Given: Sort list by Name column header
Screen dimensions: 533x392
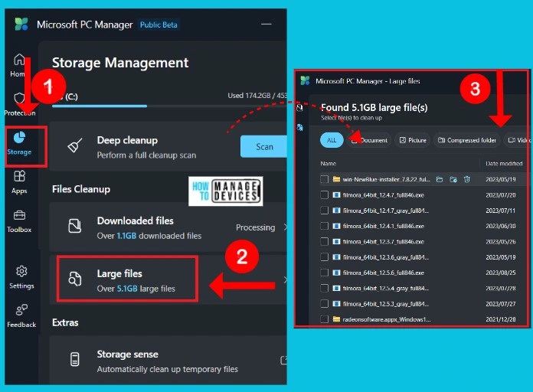Looking at the screenshot, I should 328,164.
